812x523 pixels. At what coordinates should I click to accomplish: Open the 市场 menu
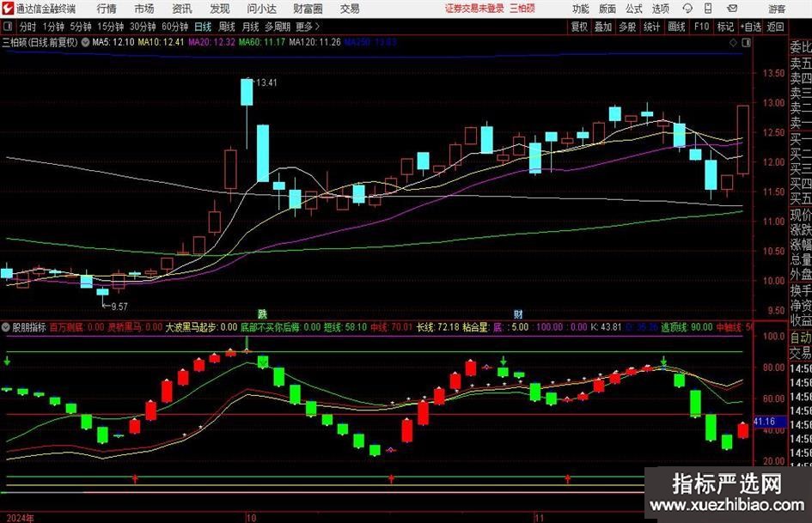pyautogui.click(x=144, y=9)
